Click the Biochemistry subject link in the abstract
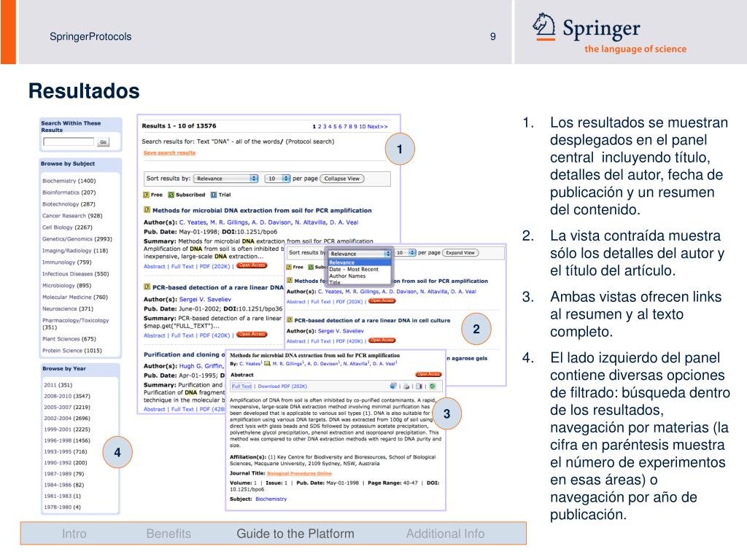The image size is (747, 560). [x=271, y=499]
